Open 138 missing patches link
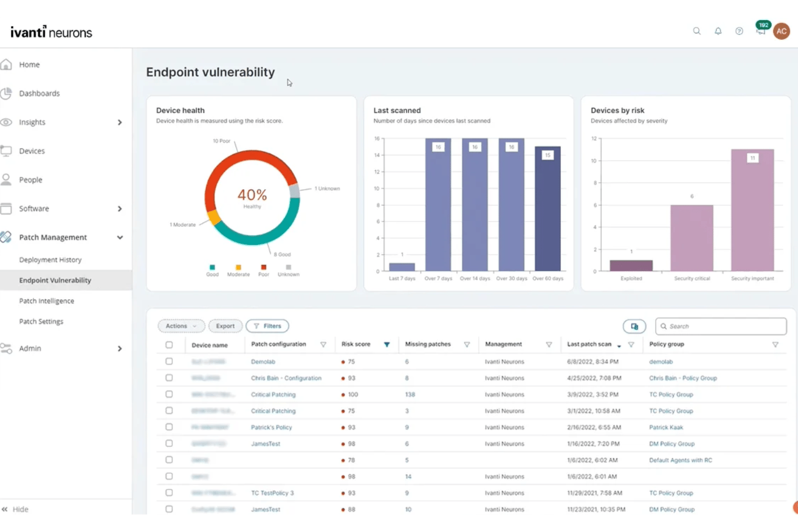The image size is (798, 532). [x=410, y=395]
